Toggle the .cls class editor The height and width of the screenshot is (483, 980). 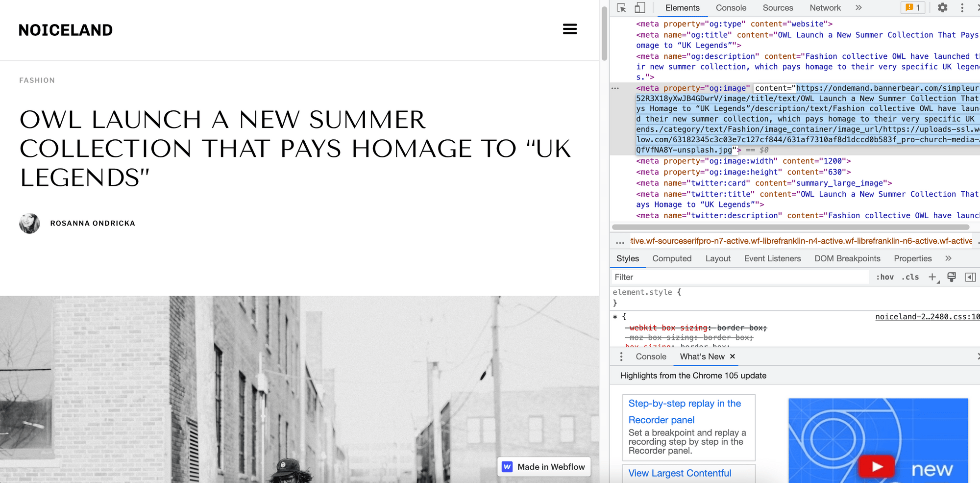(x=910, y=277)
